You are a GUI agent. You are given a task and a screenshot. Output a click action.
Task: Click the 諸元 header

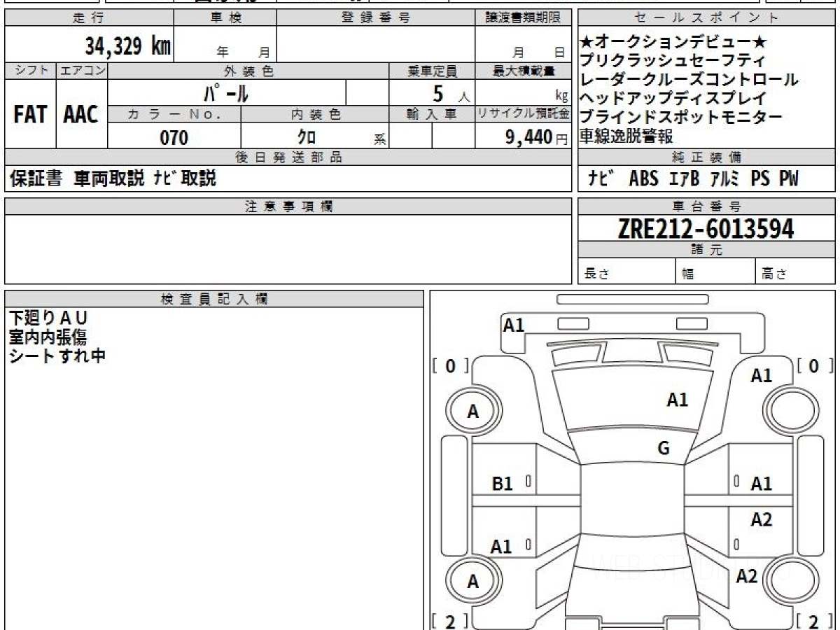tap(706, 250)
